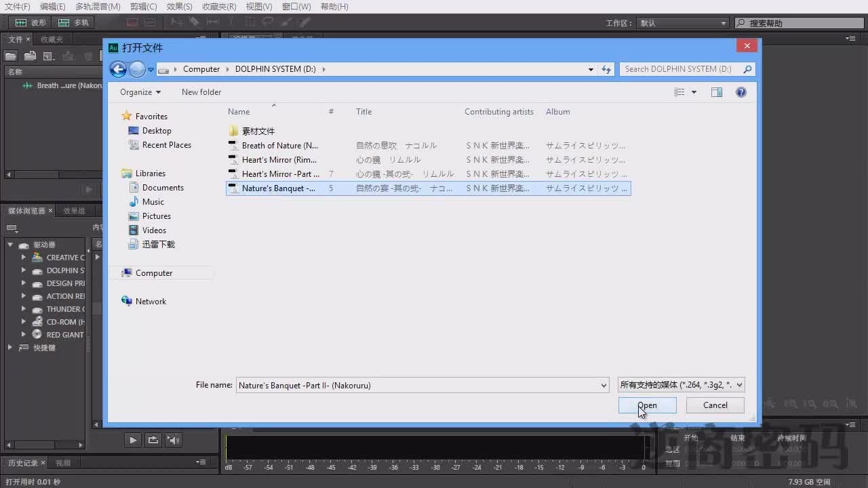The image size is (868, 488).
Task: Open the Organize menu
Action: (140, 92)
